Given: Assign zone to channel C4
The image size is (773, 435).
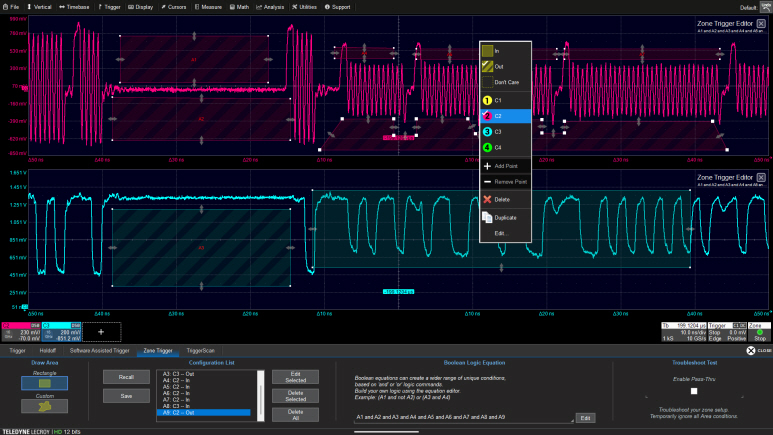Looking at the screenshot, I should [505, 147].
